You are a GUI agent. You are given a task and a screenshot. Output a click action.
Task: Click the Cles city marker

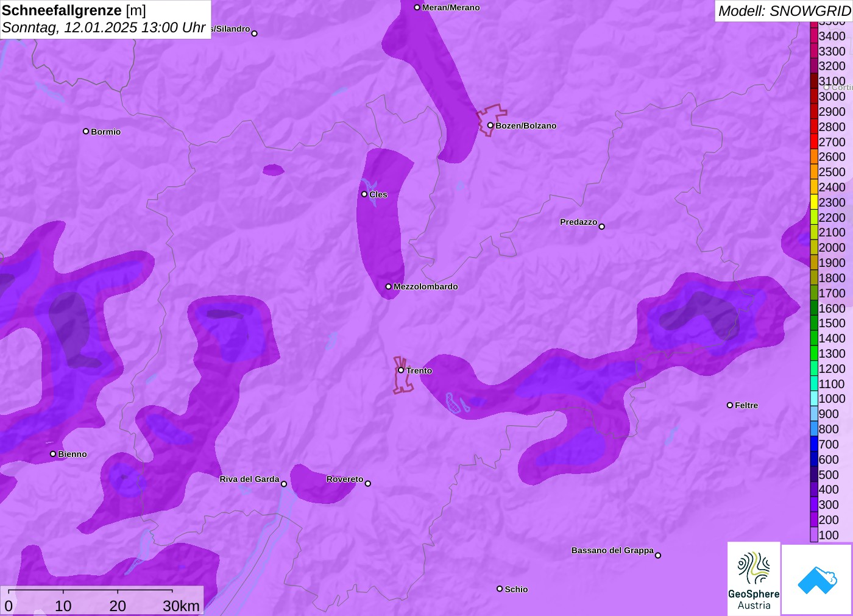pyautogui.click(x=364, y=194)
